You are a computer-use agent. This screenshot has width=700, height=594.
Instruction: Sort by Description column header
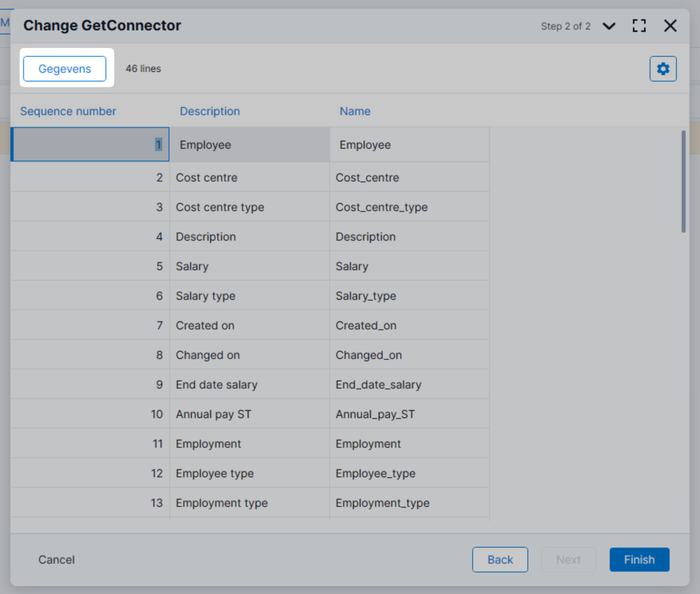[x=210, y=111]
